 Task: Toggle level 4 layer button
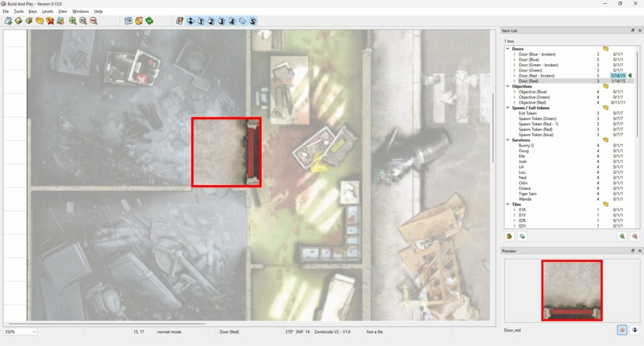tap(232, 21)
